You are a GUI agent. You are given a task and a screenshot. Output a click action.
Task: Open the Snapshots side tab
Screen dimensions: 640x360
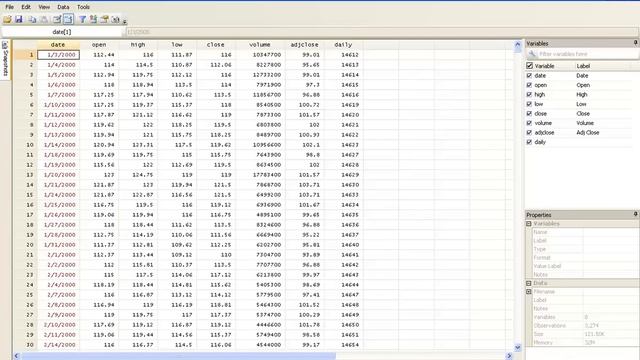pyautogui.click(x=5, y=59)
